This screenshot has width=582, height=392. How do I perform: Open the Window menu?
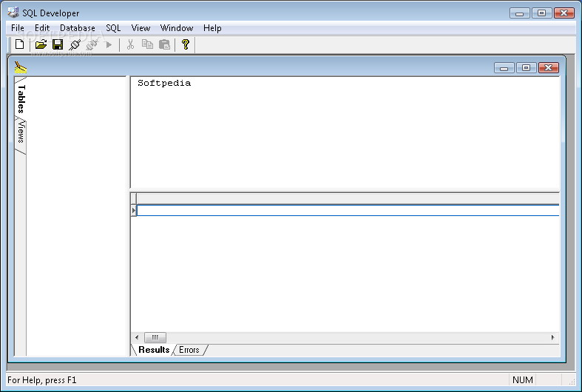(x=177, y=28)
